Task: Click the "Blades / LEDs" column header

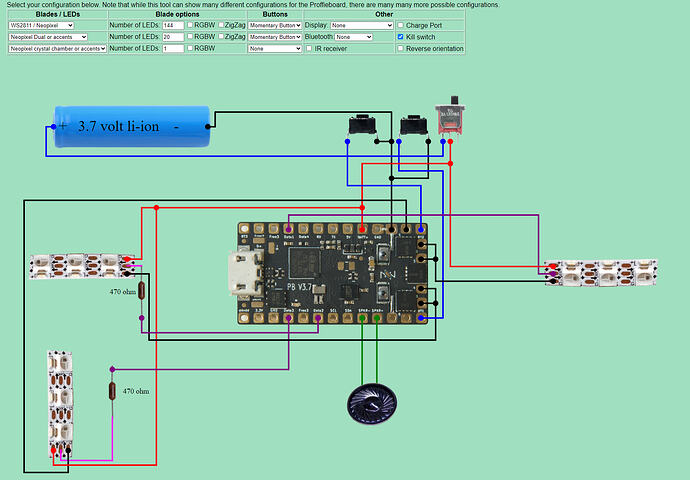Action: (x=58, y=15)
